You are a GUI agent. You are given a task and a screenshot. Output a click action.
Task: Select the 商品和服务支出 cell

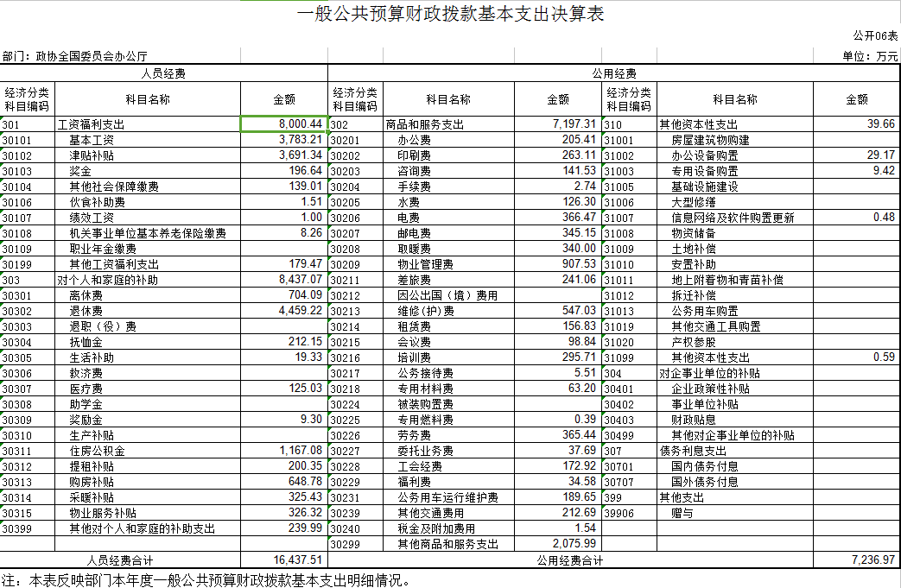449,124
